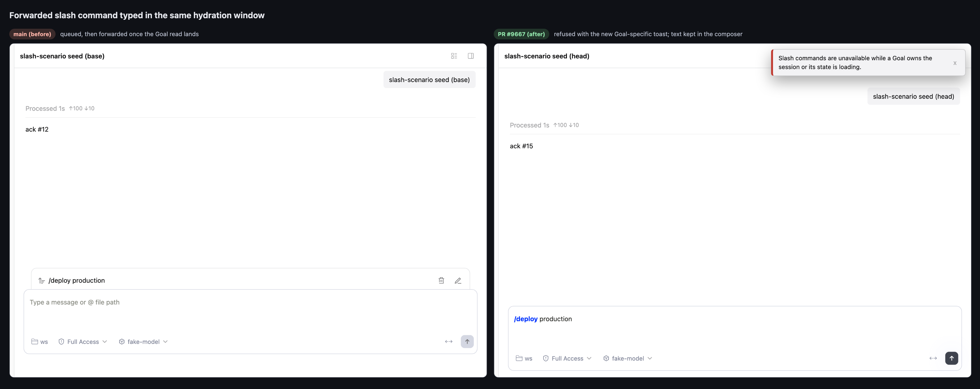Delete the queued /deploy production message
Screen dimensions: 980x389
pos(441,281)
